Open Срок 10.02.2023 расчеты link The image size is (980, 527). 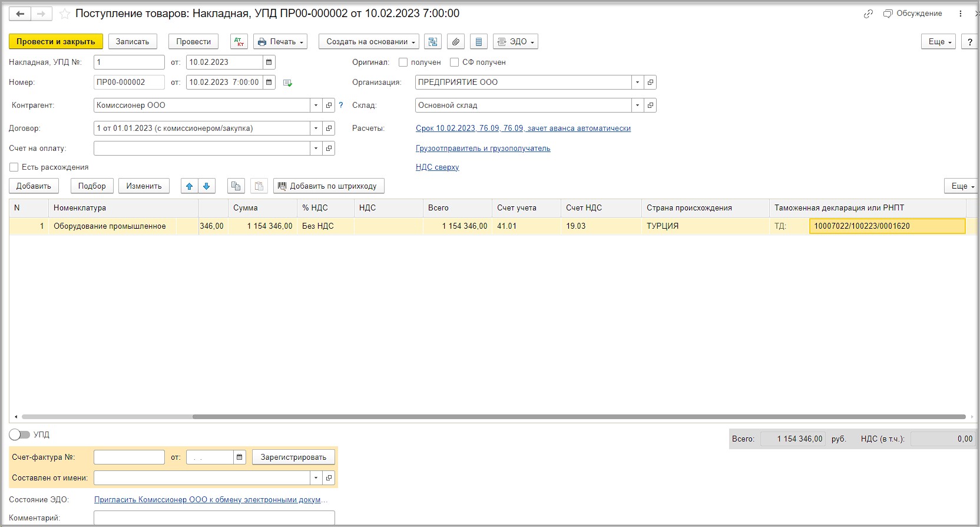pyautogui.click(x=523, y=128)
